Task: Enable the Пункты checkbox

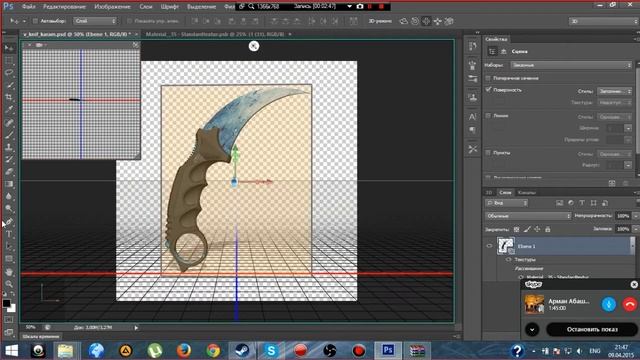Action: coord(488,153)
